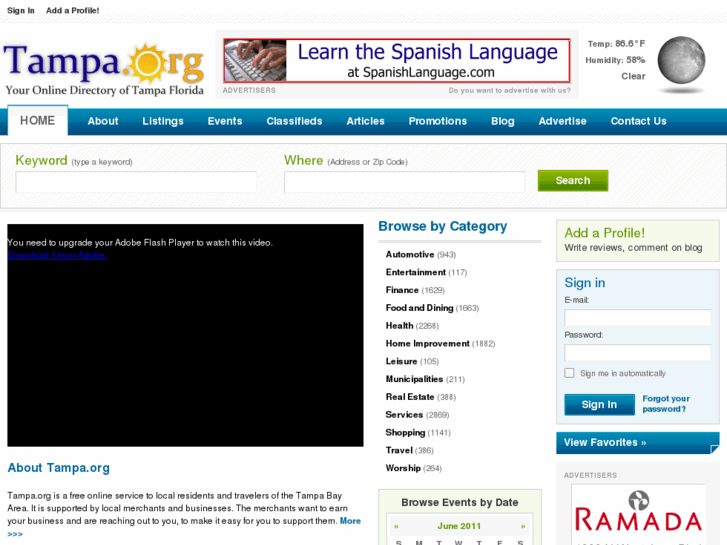
Task: Focus the Password input field
Action: 638,353
